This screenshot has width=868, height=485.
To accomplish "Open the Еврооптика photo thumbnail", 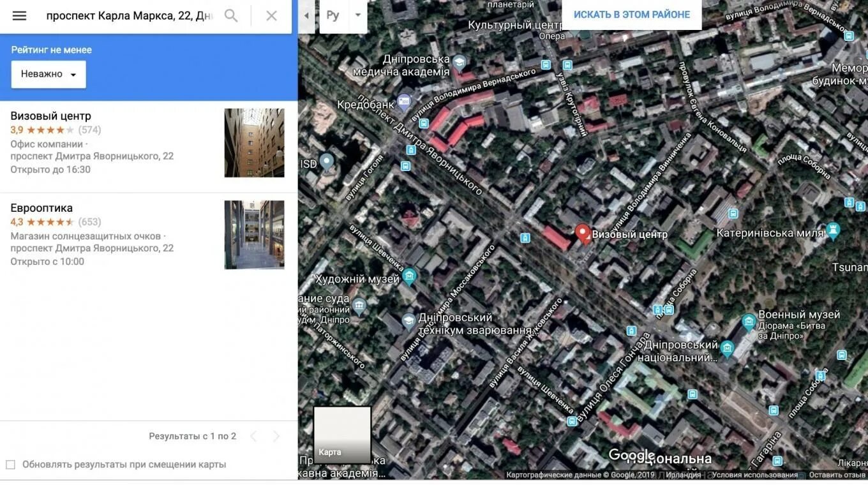I will point(254,235).
